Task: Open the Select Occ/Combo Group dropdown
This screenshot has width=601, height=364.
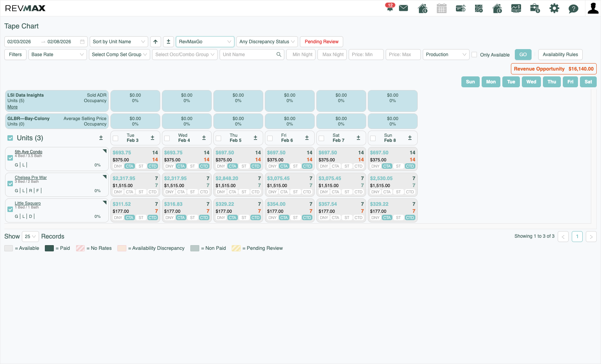Action: point(185,55)
